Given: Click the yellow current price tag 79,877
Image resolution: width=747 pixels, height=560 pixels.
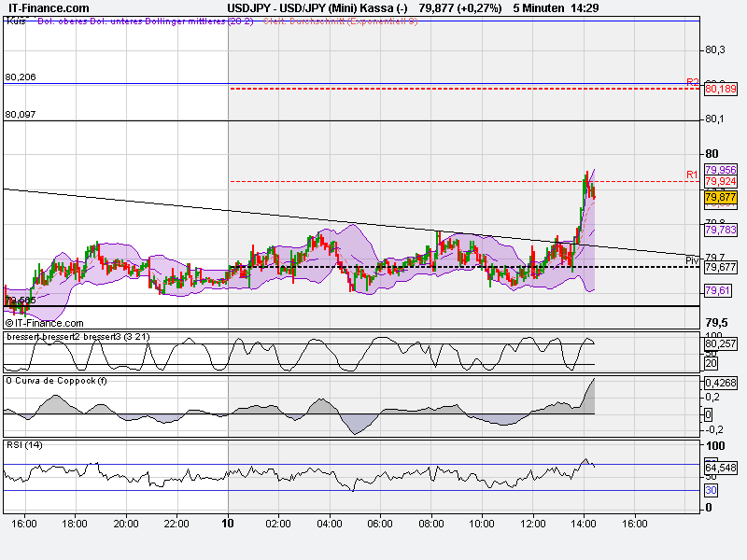Looking at the screenshot, I should point(720,198).
